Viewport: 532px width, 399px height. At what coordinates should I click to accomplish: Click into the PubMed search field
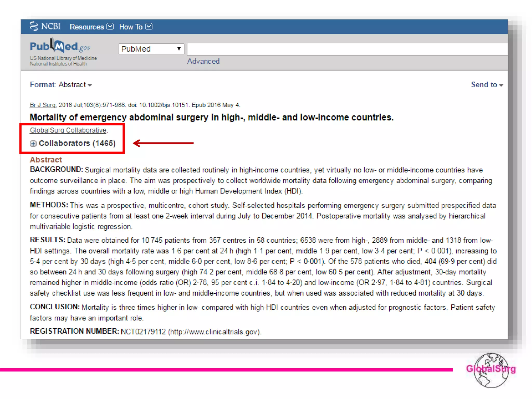point(345,49)
